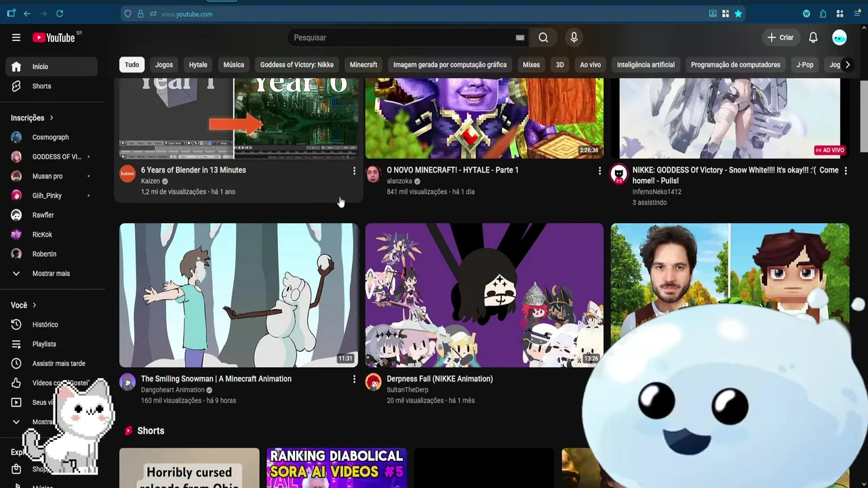Select the Tudo filter chip
The width and height of the screenshot is (868, 488).
(x=132, y=64)
